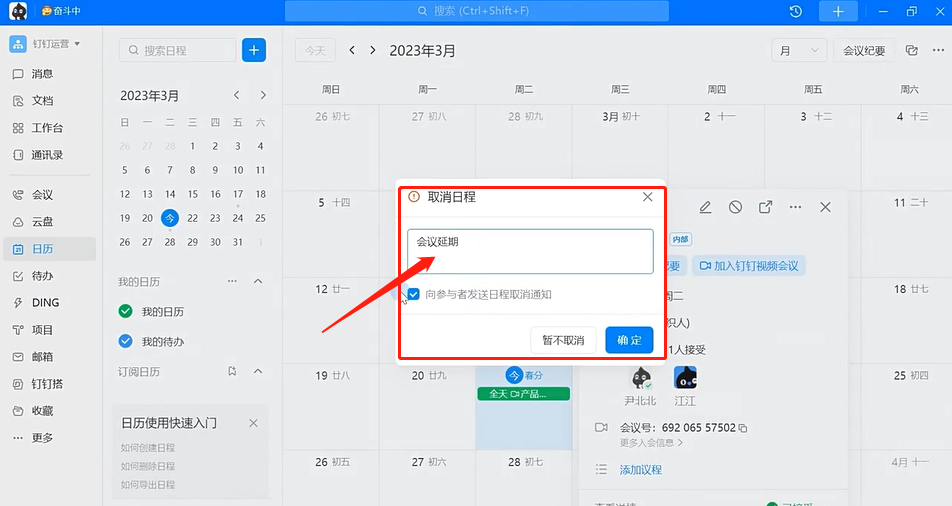Click 暂不取消 button
The height and width of the screenshot is (506, 952).
coord(563,340)
